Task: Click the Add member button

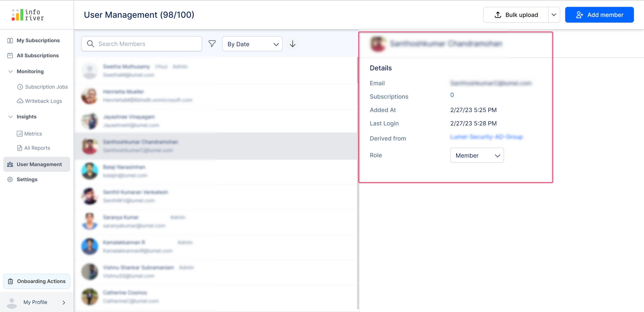Action: 599,15
